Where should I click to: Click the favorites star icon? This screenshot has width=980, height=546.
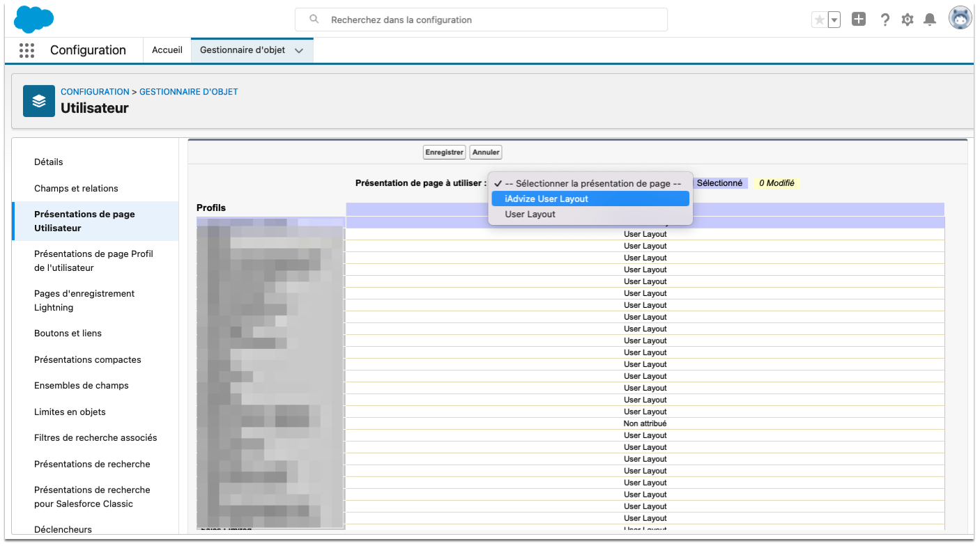coord(819,20)
